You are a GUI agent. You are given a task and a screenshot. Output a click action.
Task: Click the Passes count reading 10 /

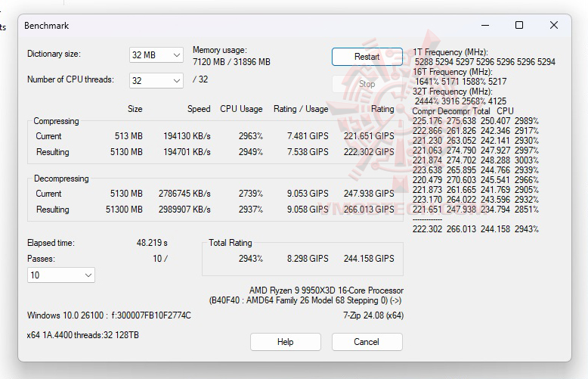[160, 259]
